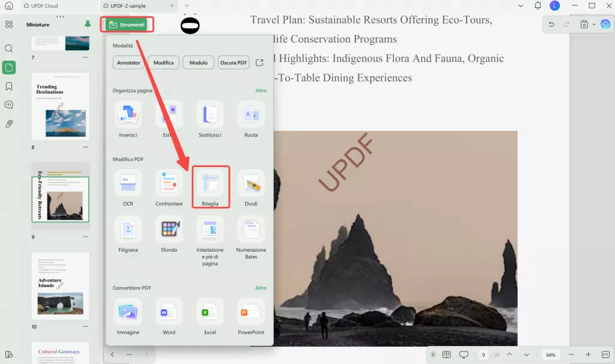Go to previous page with up chevron
Image resolution: width=615 pixels, height=364 pixels.
coord(509,354)
